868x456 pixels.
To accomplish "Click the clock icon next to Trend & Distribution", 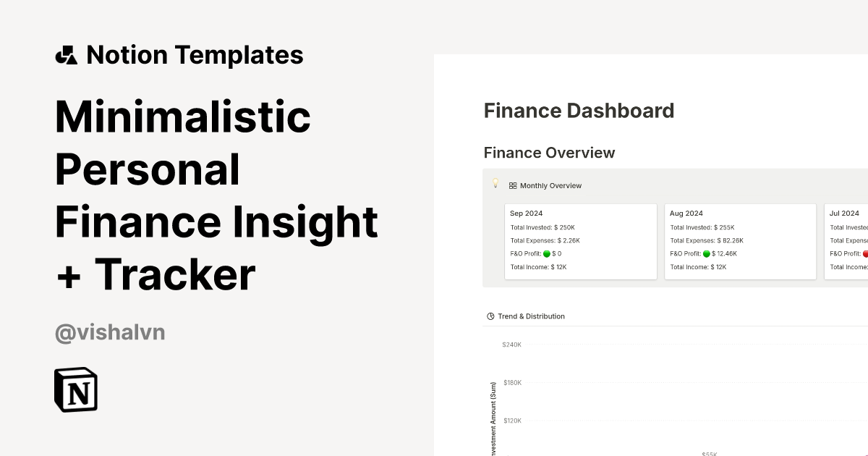I will [x=489, y=316].
